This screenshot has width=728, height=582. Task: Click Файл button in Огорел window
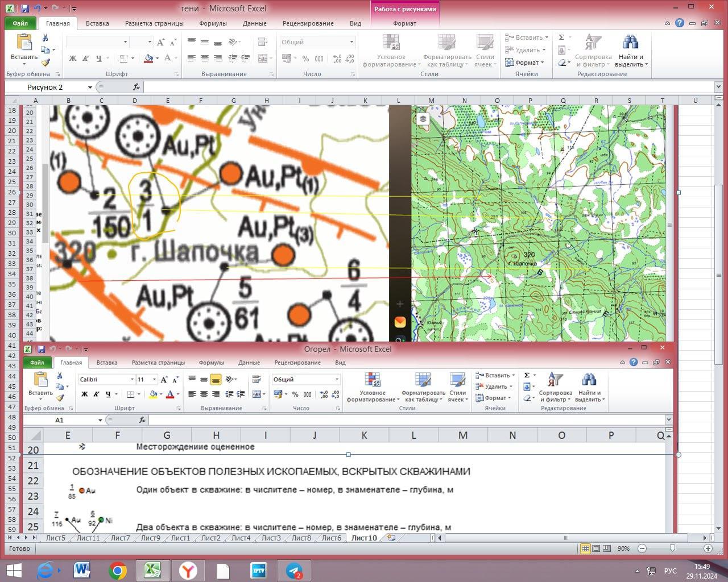point(37,363)
